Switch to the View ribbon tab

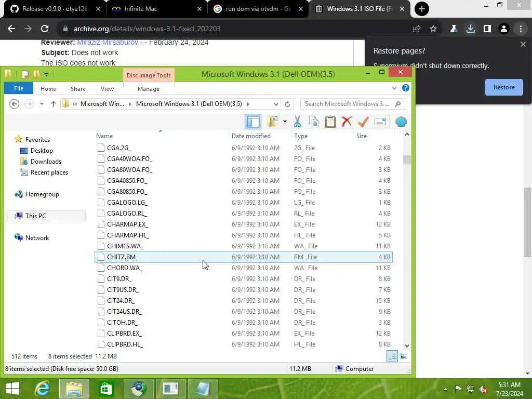pyautogui.click(x=107, y=88)
